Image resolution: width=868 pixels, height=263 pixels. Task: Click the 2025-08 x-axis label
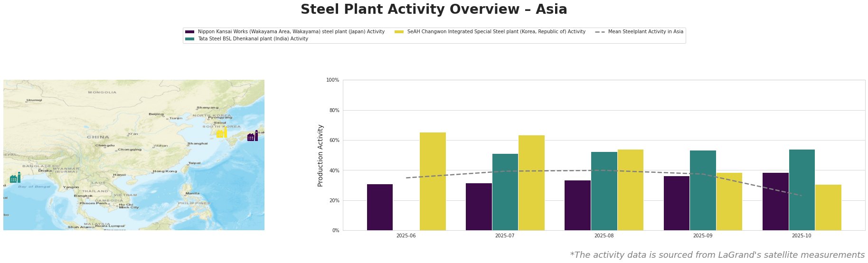604,235
